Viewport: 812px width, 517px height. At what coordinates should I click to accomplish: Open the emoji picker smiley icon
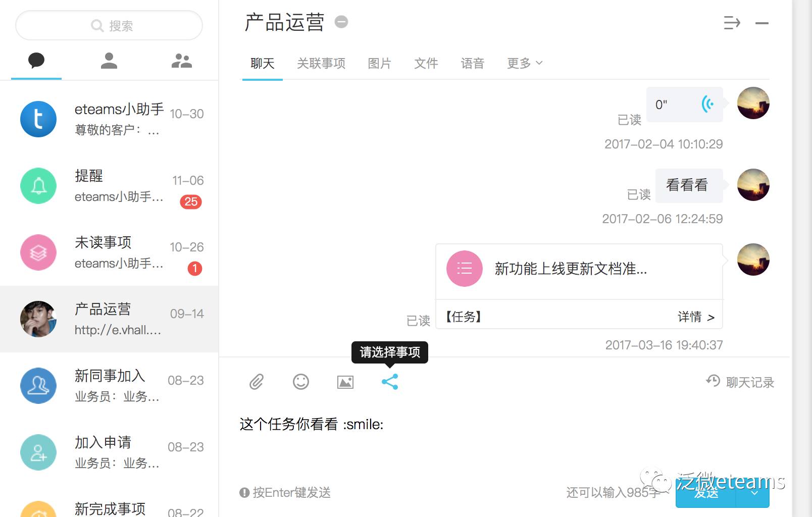pyautogui.click(x=301, y=382)
